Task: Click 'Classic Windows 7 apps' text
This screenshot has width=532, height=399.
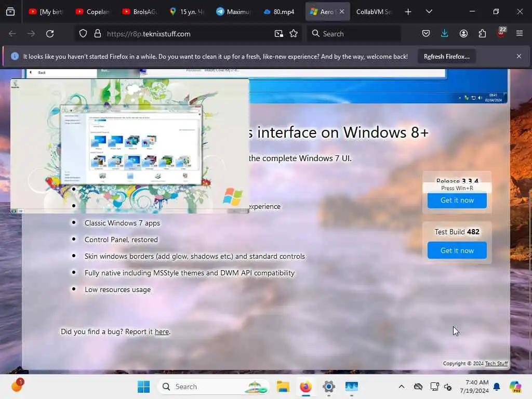Action: [x=122, y=223]
